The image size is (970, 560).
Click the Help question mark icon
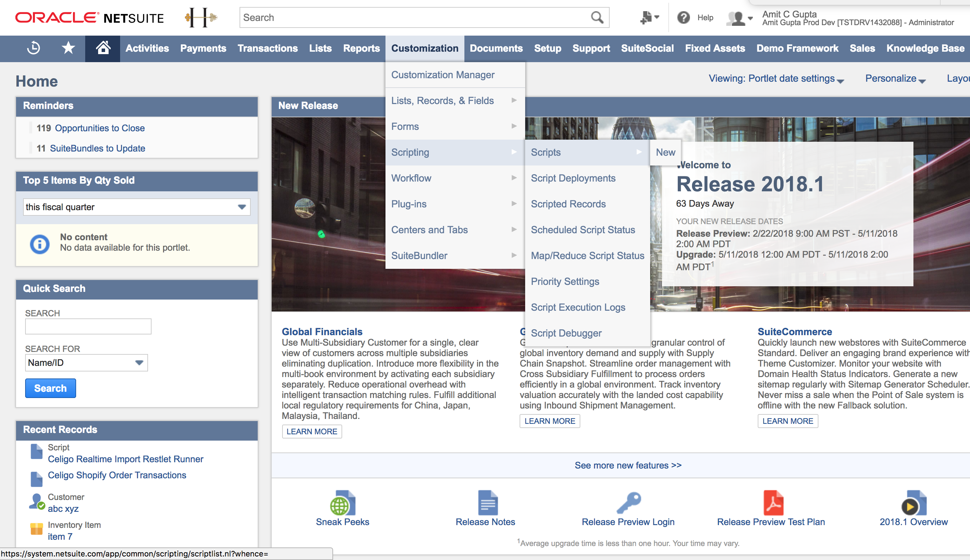[683, 17]
